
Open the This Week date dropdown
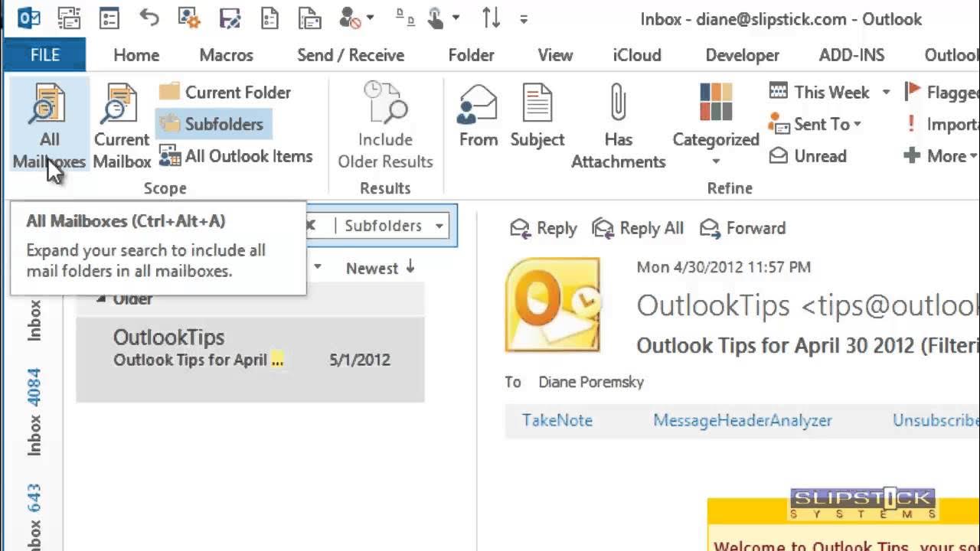tap(830, 93)
